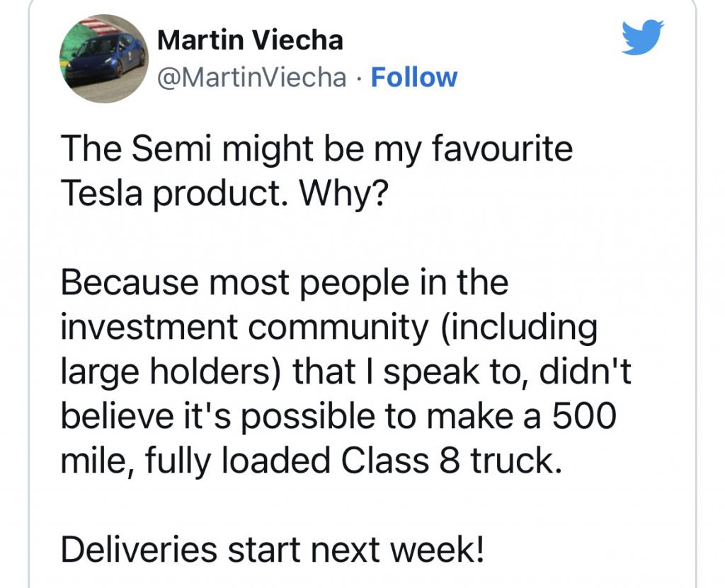The height and width of the screenshot is (588, 725).
Task: Follow Martin Viecha via the Follow link
Action: coord(414,77)
